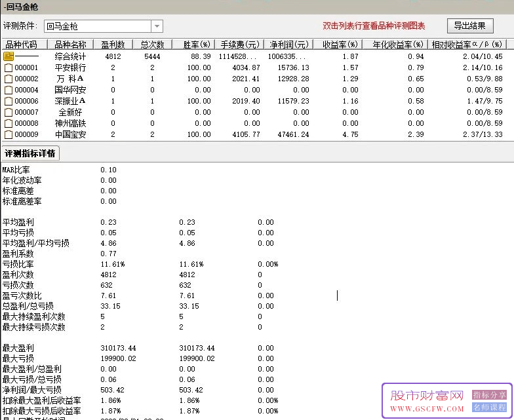
Task: Select the 综合统计 row name
Action: pos(70,56)
